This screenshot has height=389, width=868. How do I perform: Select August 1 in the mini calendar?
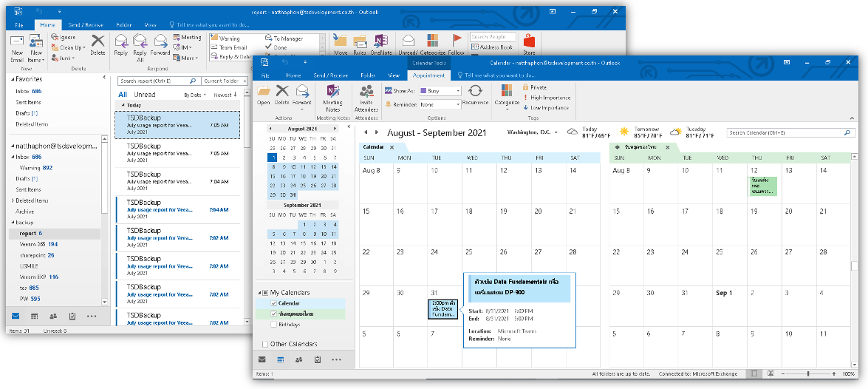pyautogui.click(x=272, y=158)
